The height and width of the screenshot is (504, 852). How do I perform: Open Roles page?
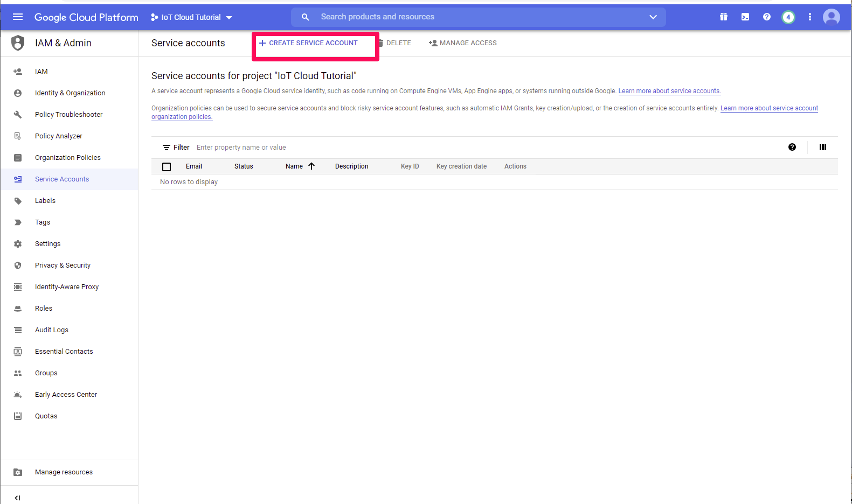[x=44, y=309]
